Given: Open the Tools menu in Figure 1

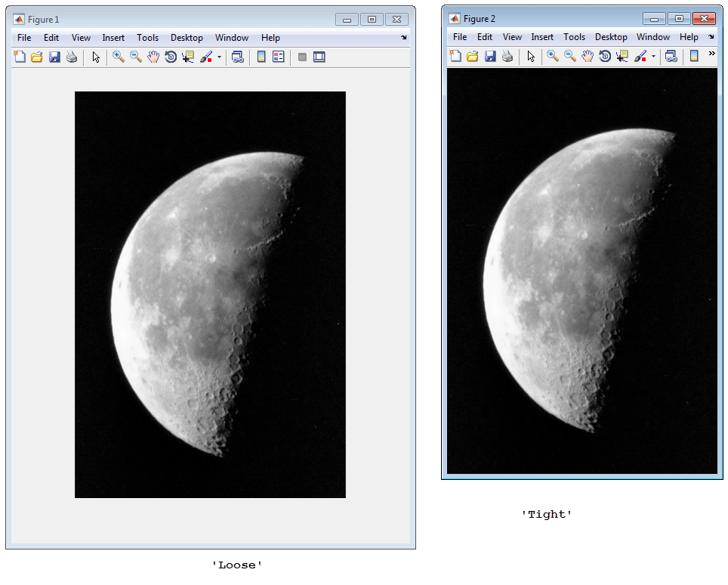Looking at the screenshot, I should pos(147,38).
